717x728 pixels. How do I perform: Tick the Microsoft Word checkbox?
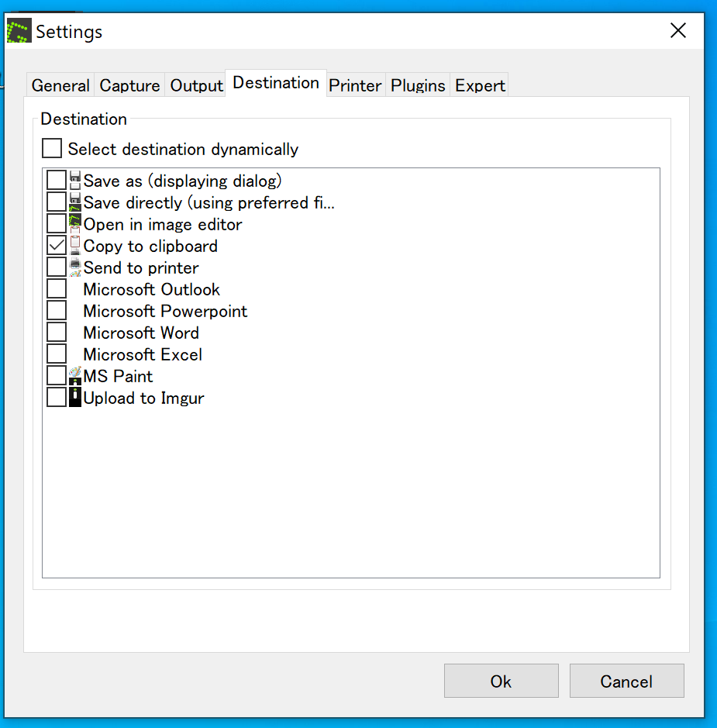(57, 333)
